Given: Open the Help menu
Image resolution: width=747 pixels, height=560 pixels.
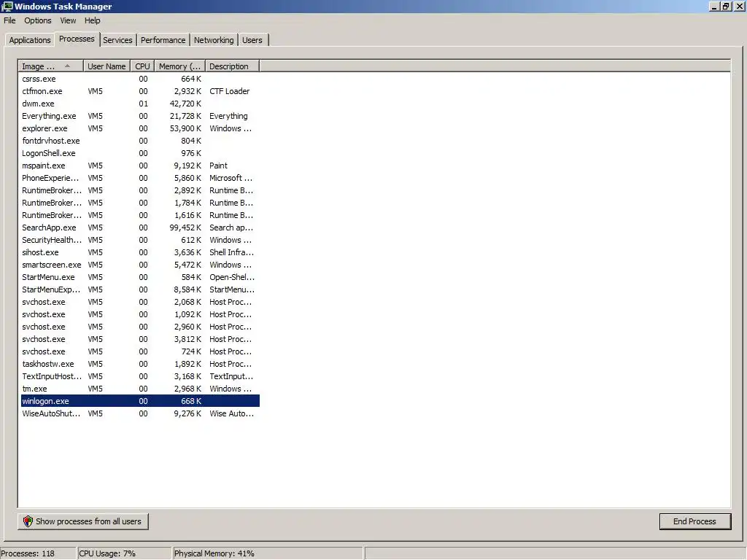Looking at the screenshot, I should (92, 20).
